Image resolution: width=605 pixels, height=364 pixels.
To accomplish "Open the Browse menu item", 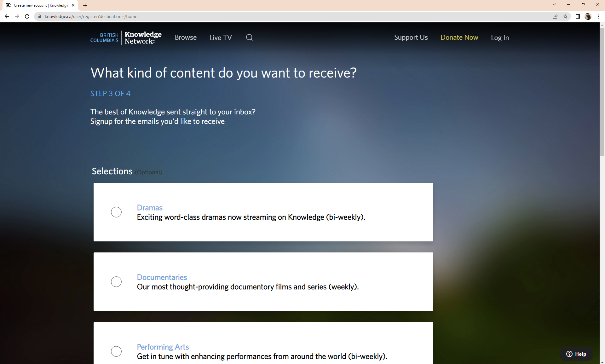I will tap(186, 38).
